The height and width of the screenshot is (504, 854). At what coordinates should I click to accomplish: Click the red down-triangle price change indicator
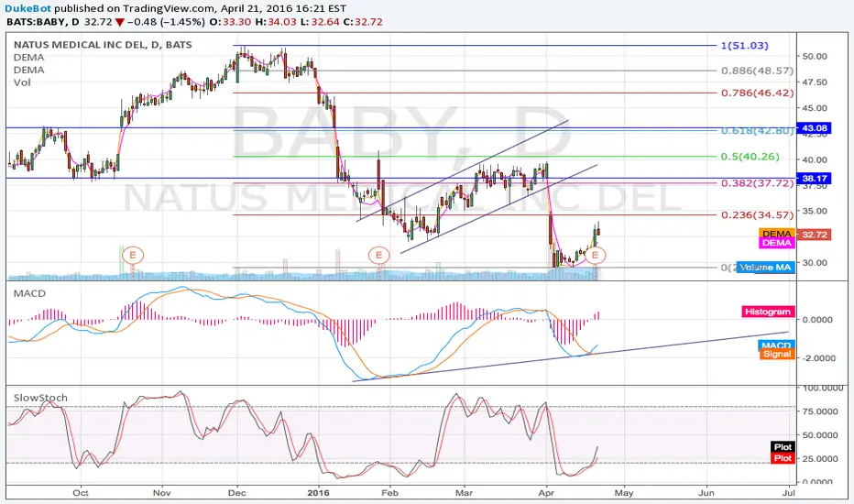[119, 22]
